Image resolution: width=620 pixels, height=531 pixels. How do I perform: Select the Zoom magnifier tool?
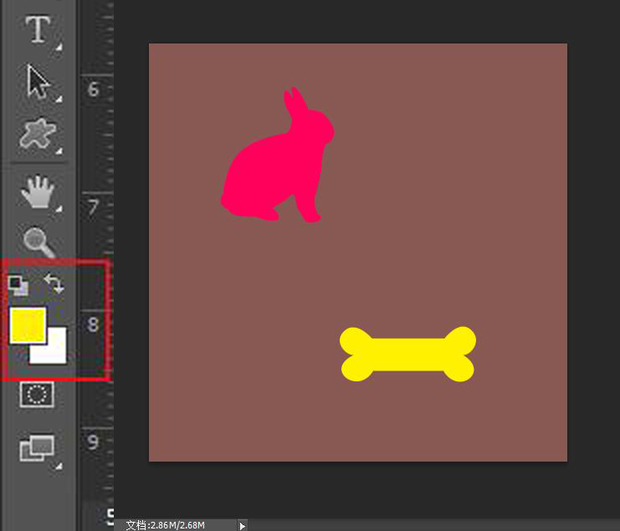[x=39, y=242]
